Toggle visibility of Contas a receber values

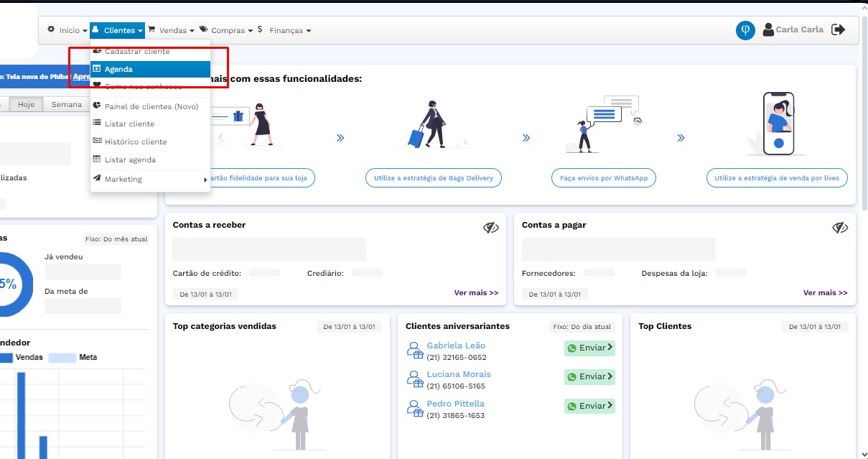490,228
